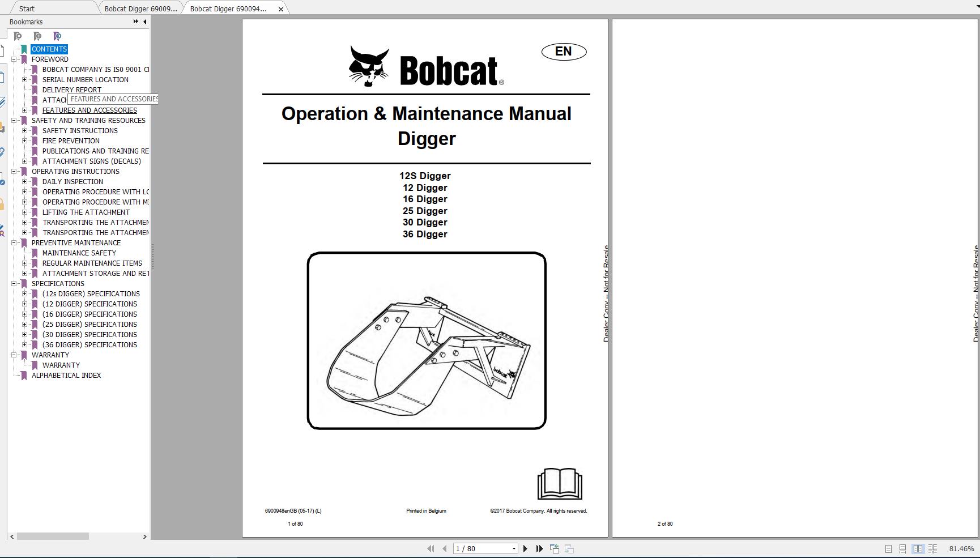Select the CONTENTS bookmark
This screenshot has height=558, width=980.
[x=49, y=49]
